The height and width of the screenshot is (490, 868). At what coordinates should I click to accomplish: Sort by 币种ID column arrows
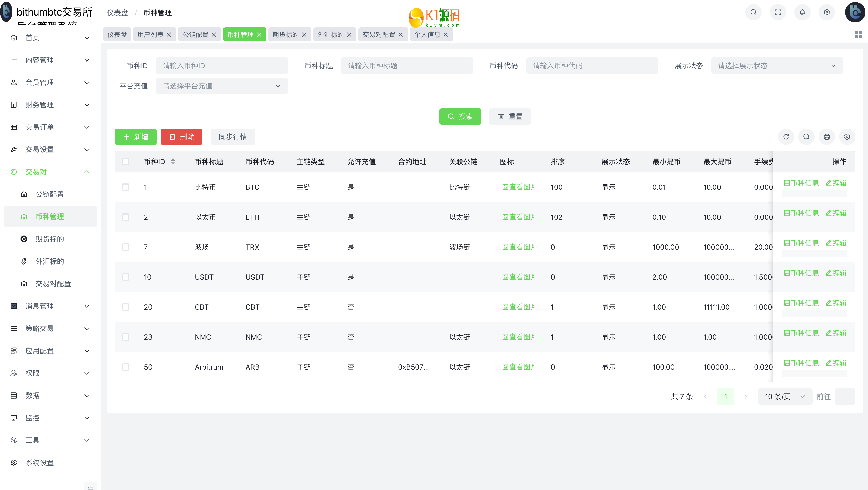click(x=173, y=162)
